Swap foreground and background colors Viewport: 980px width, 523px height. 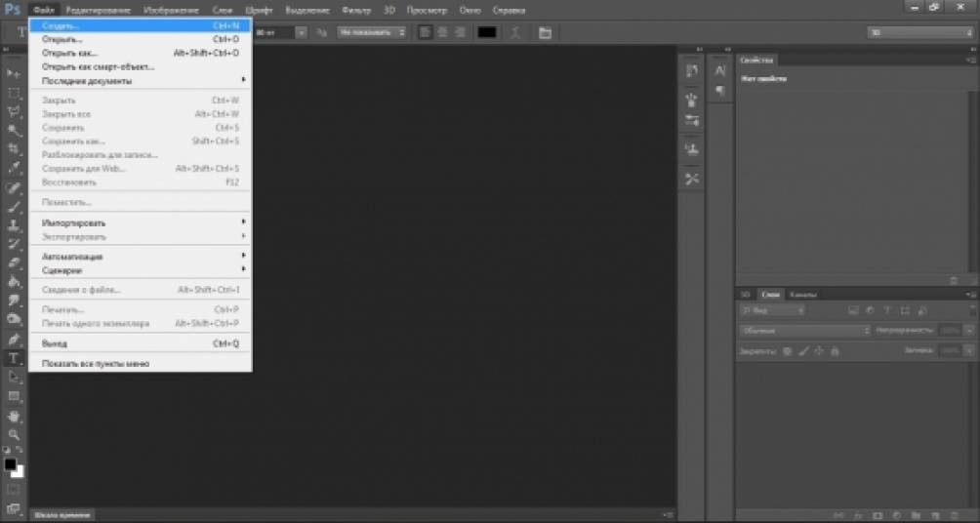[x=20, y=449]
